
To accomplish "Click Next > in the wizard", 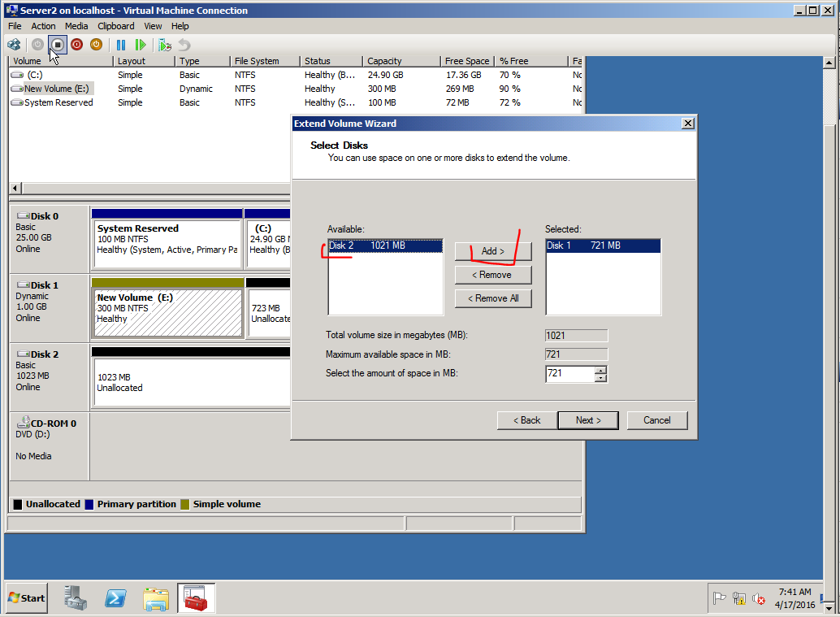I will [588, 420].
